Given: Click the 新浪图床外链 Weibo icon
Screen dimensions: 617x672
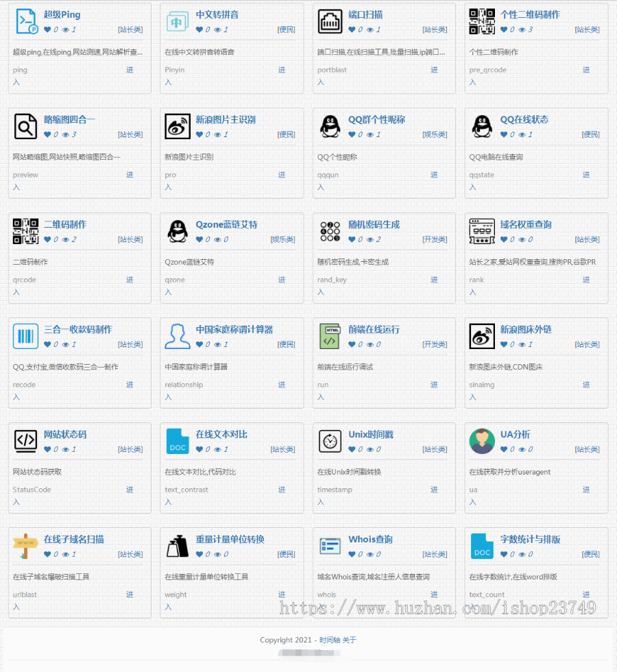Looking at the screenshot, I should click(x=482, y=337).
